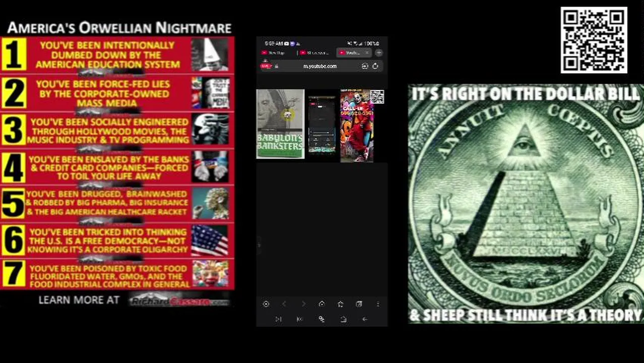Tap the red Live badge beside address bar
This screenshot has width=644, height=363.
coord(265,66)
